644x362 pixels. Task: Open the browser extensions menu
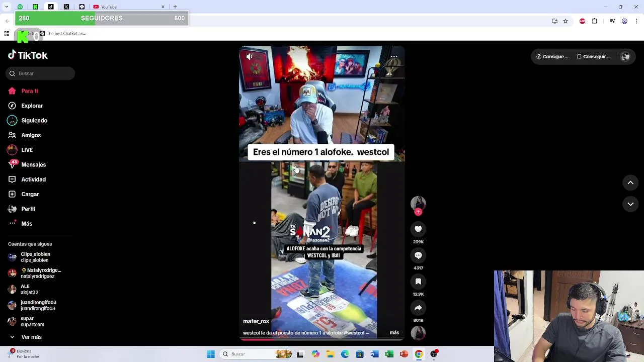click(595, 21)
